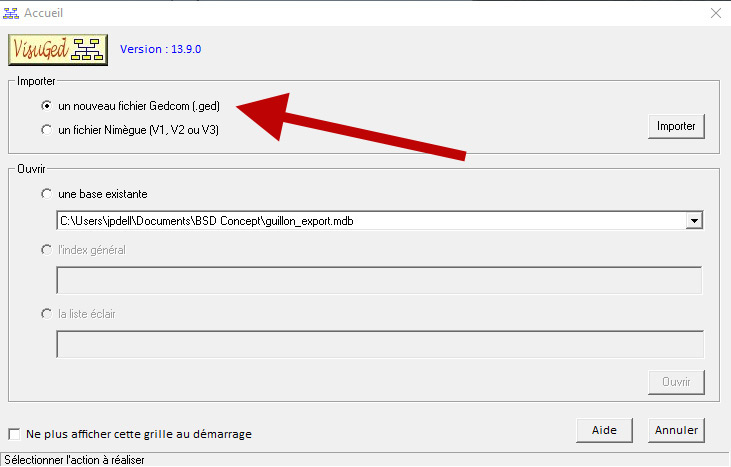Click the Annuler button

[x=676, y=430]
